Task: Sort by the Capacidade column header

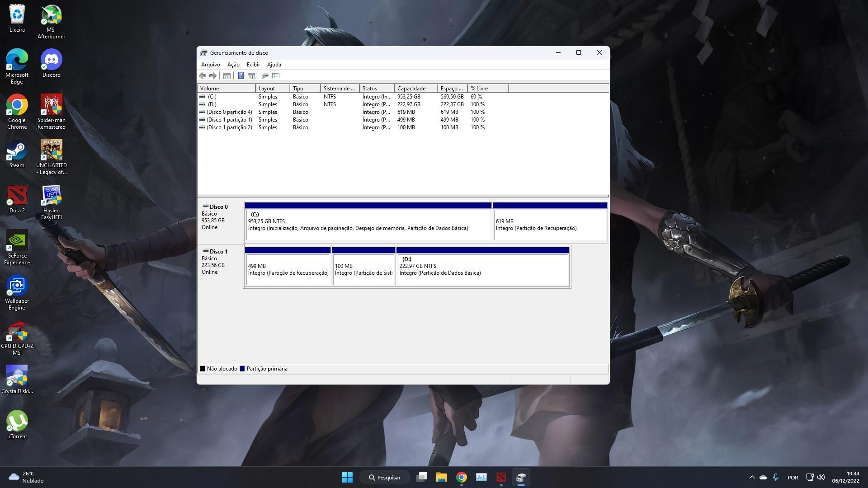Action: [416, 89]
